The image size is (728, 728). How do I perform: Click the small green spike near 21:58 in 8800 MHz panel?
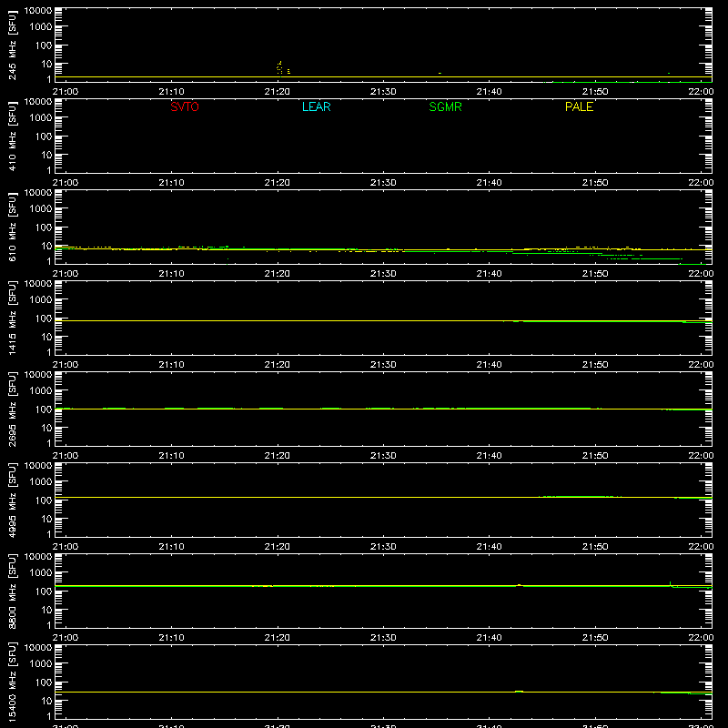tap(670, 583)
